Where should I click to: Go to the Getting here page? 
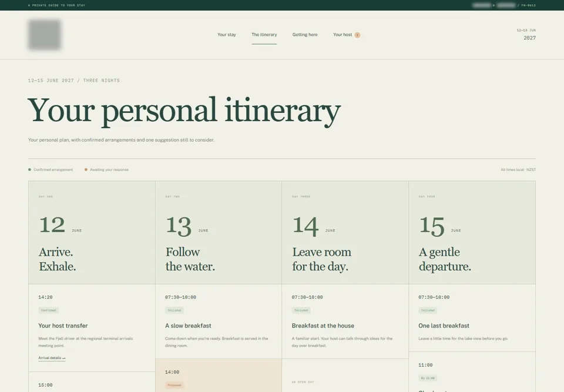point(305,35)
